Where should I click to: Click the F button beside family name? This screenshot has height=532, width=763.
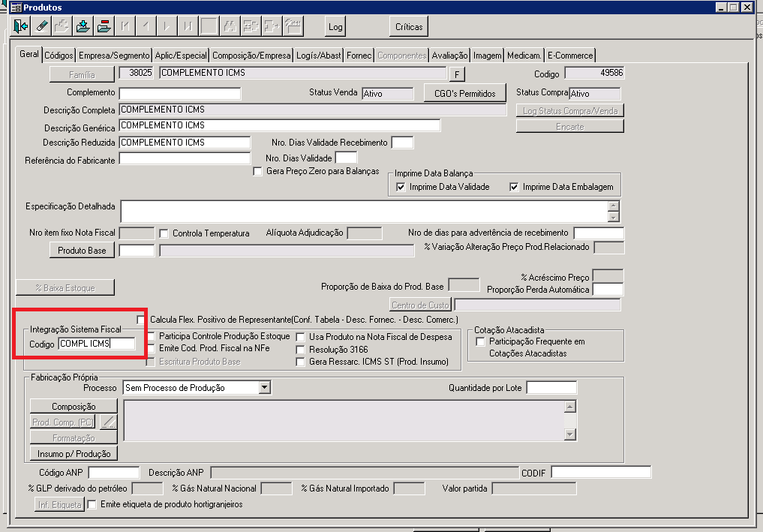click(456, 74)
